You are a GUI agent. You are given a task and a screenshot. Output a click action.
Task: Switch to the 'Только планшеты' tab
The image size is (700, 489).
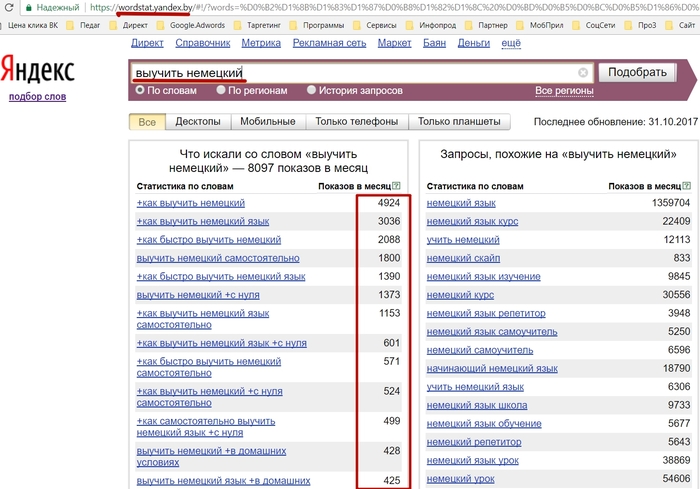[x=459, y=121]
